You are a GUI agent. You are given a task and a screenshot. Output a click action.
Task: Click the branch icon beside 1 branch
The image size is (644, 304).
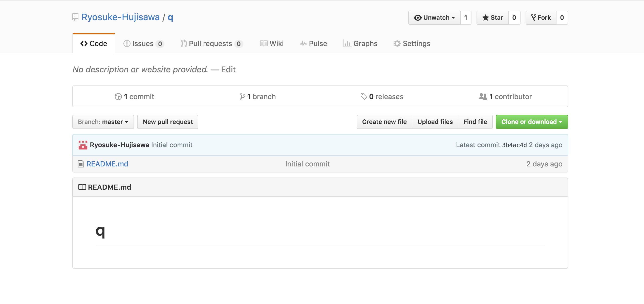(242, 97)
